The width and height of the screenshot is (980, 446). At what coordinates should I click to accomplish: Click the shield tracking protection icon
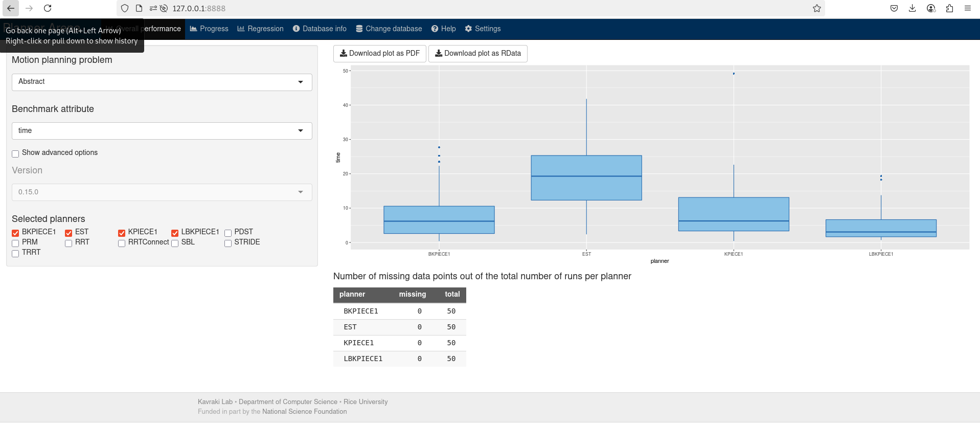[125, 8]
